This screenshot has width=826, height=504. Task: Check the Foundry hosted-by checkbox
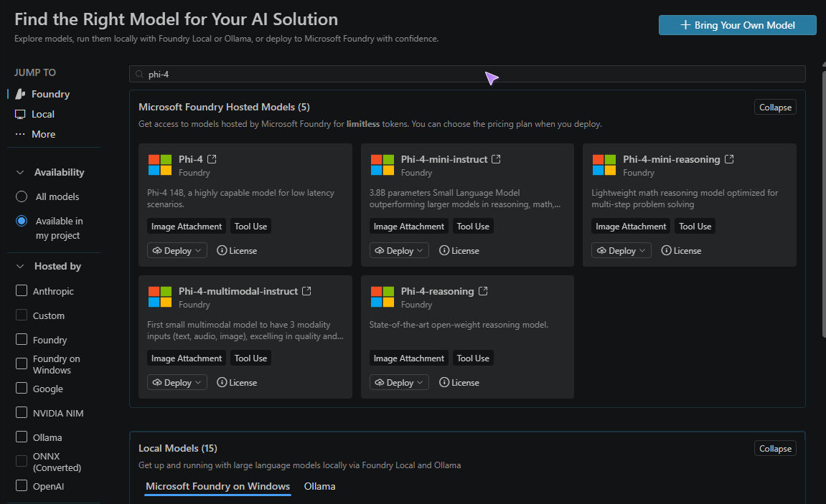tap(22, 339)
